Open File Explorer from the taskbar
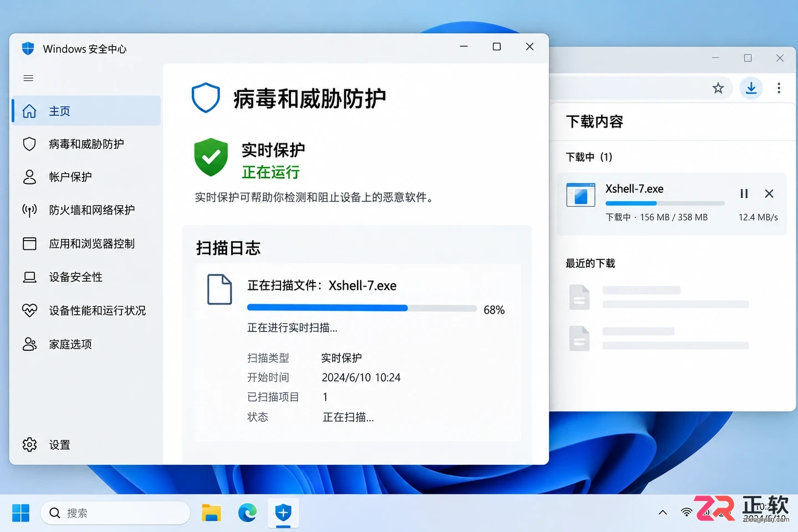The width and height of the screenshot is (798, 532). [x=211, y=513]
